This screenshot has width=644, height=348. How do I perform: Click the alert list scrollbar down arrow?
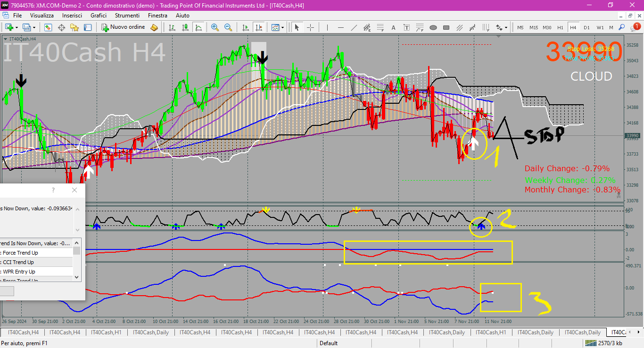76,278
